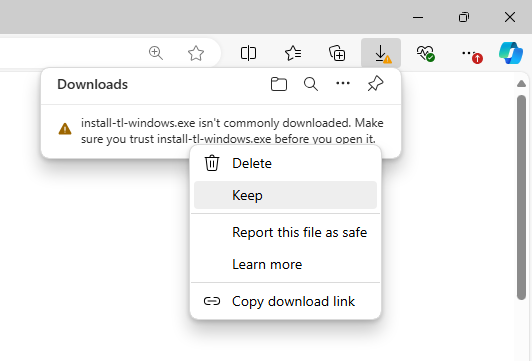Select Learn more menu entry
The image size is (532, 361).
(x=285, y=264)
